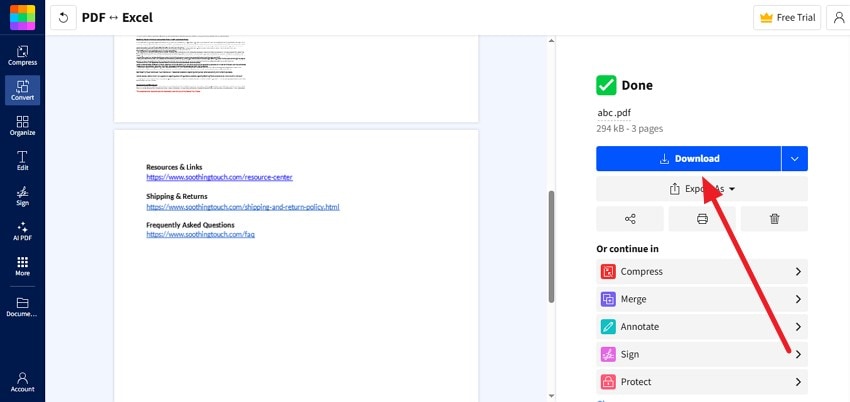This screenshot has width=850, height=402.
Task: Click the 'Resources & Links' heading
Action: 174,167
